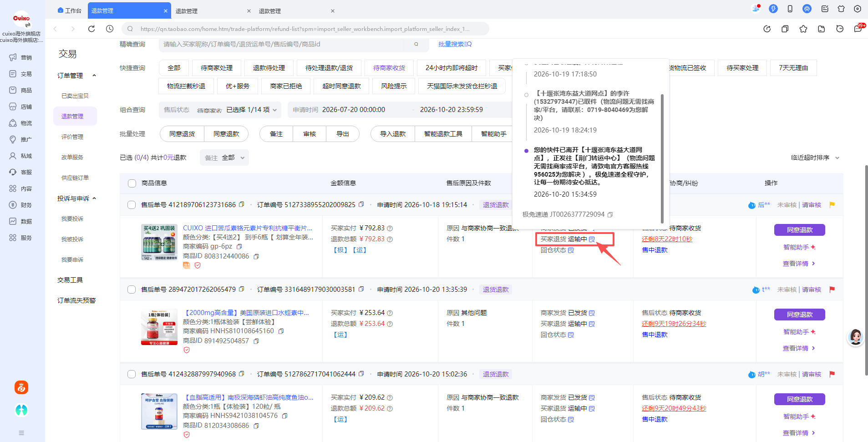
Task: Click the star favorites icon in the toolbar
Action: coord(803,29)
